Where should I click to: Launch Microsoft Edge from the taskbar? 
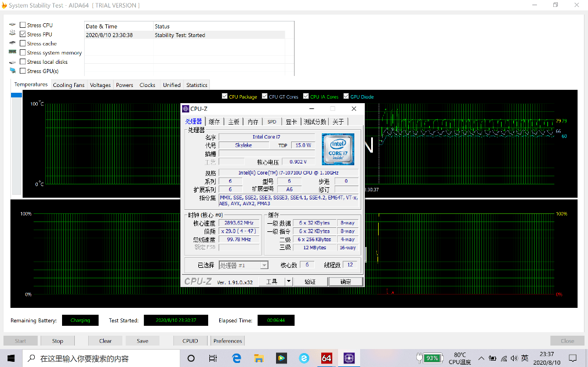pyautogui.click(x=237, y=358)
